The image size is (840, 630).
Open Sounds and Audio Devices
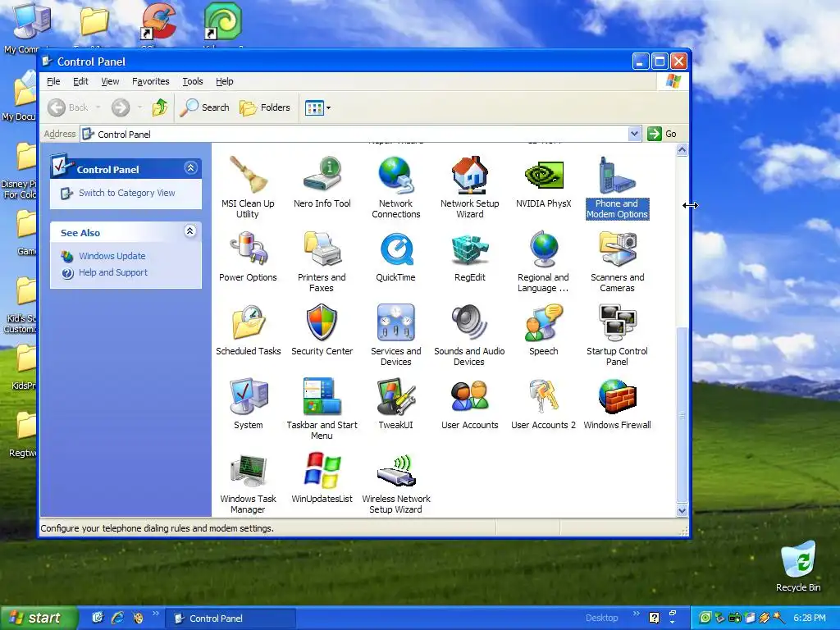coord(470,334)
